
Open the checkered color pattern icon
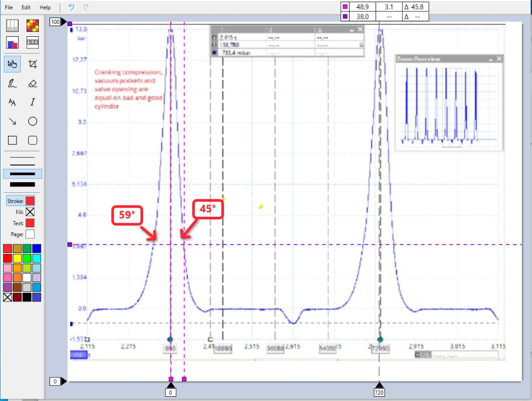tap(32, 25)
